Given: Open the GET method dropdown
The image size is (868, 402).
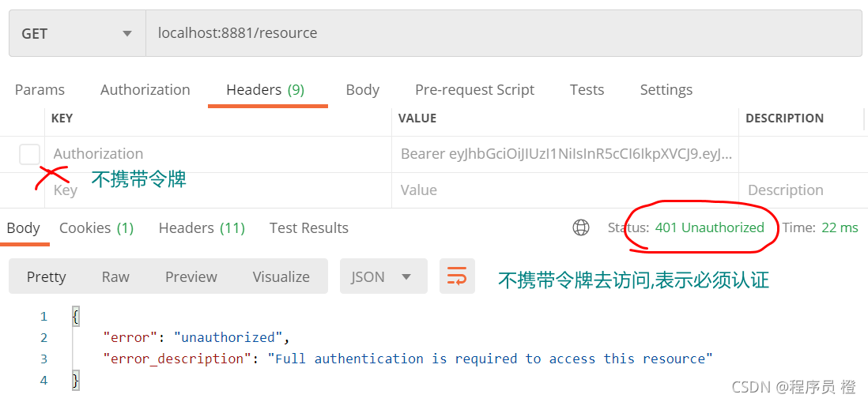Looking at the screenshot, I should click(x=77, y=33).
